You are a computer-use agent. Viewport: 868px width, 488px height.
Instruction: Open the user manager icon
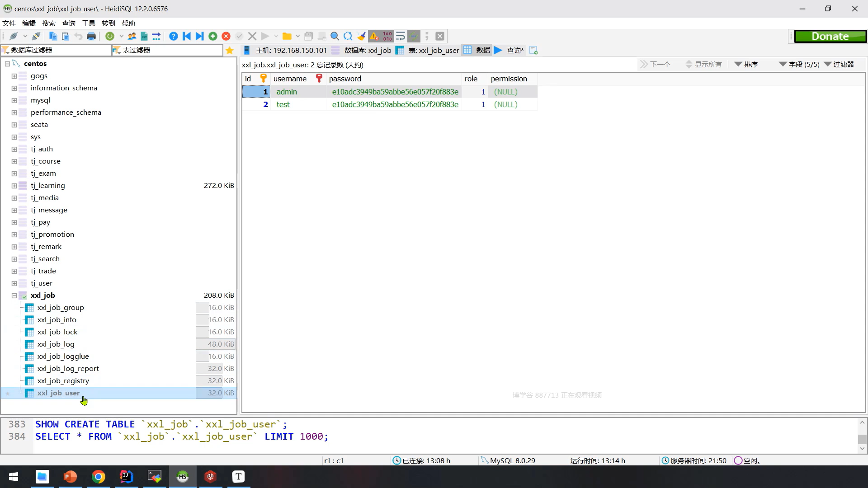(x=132, y=36)
